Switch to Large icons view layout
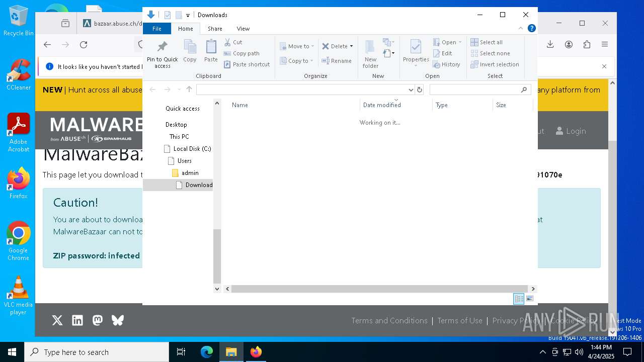Screen dimensions: 644x362 click(529, 299)
